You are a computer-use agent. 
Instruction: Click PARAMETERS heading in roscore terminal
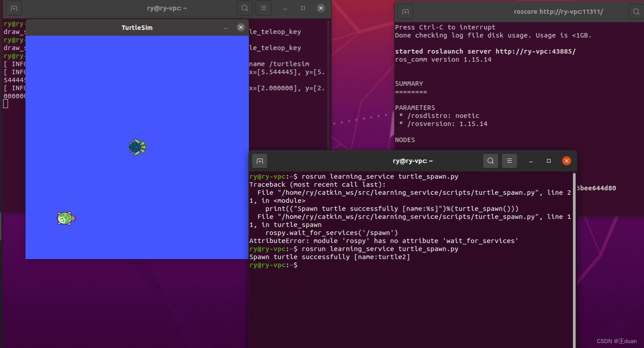[415, 108]
